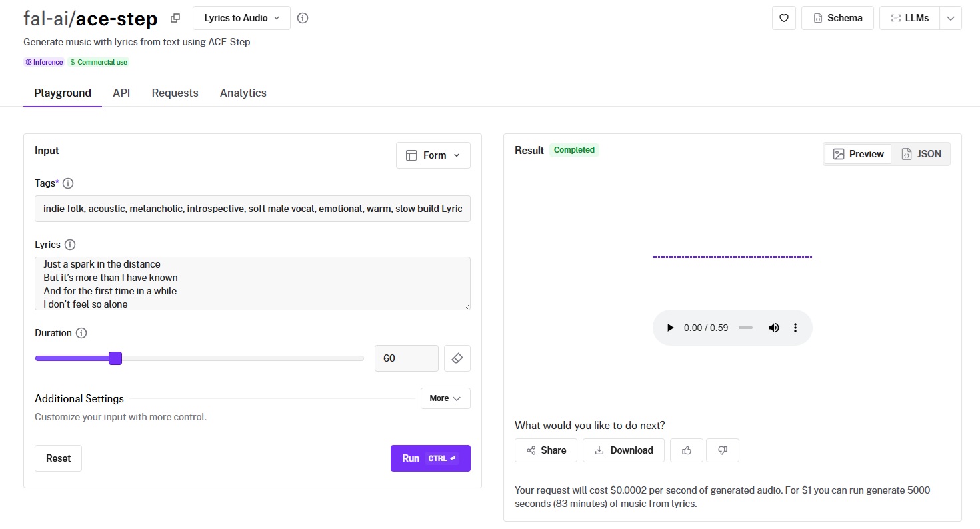Open the Lyrics to Audio dropdown
The image size is (980, 529).
(241, 19)
